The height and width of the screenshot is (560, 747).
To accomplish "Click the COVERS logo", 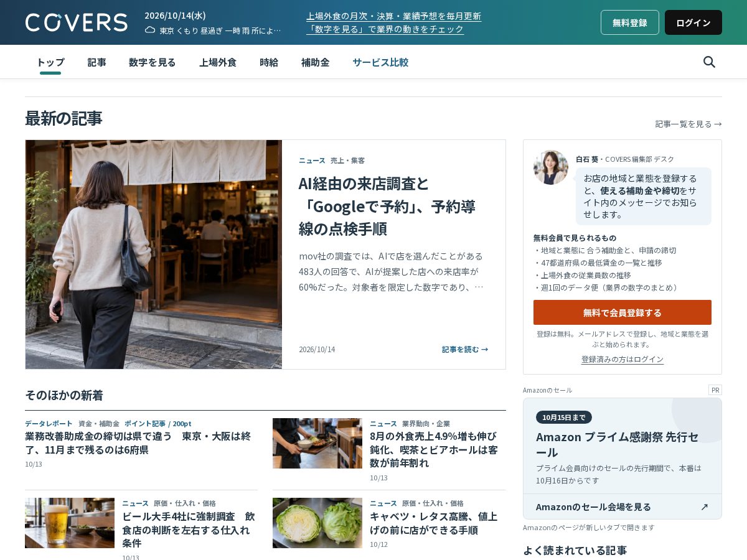I will pos(76,22).
